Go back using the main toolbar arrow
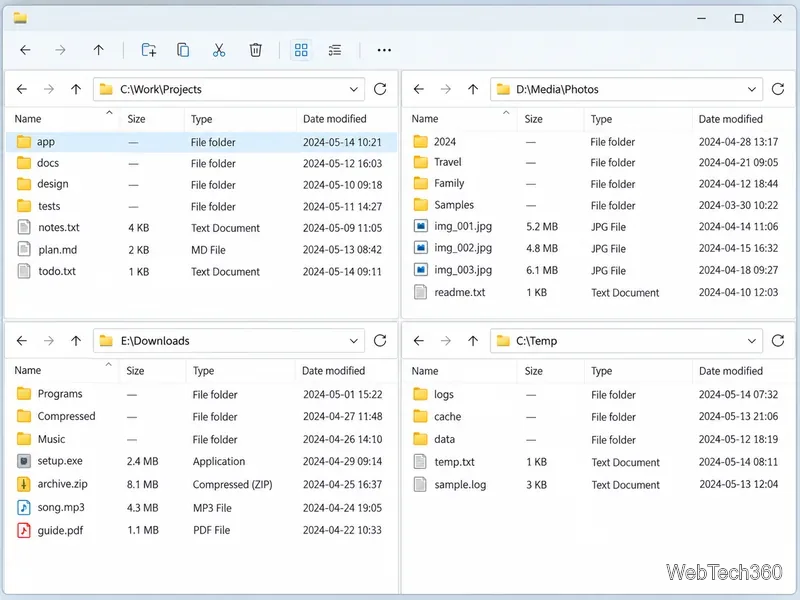 (25, 50)
